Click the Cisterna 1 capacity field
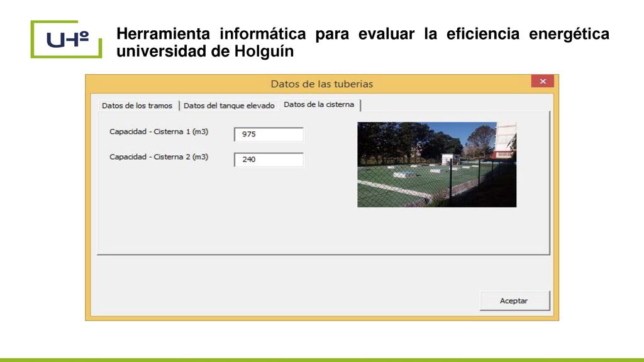The height and width of the screenshot is (362, 644). point(269,134)
